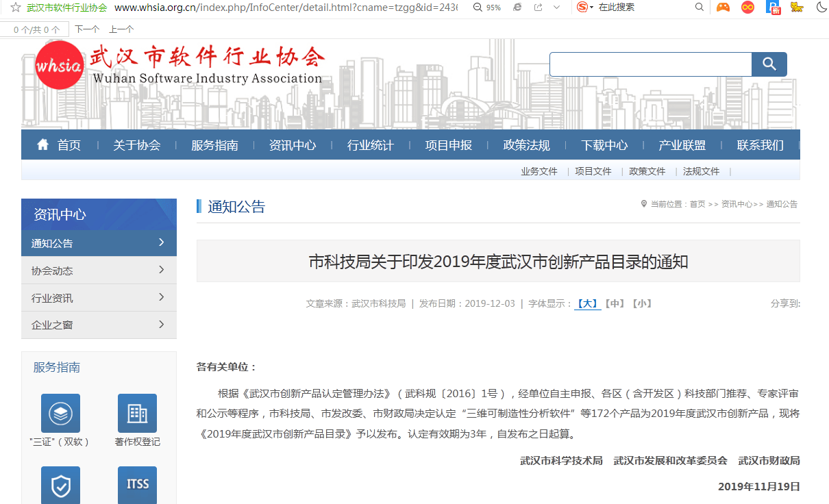Set font size to medium 【中】
The image size is (829, 504).
[615, 303]
